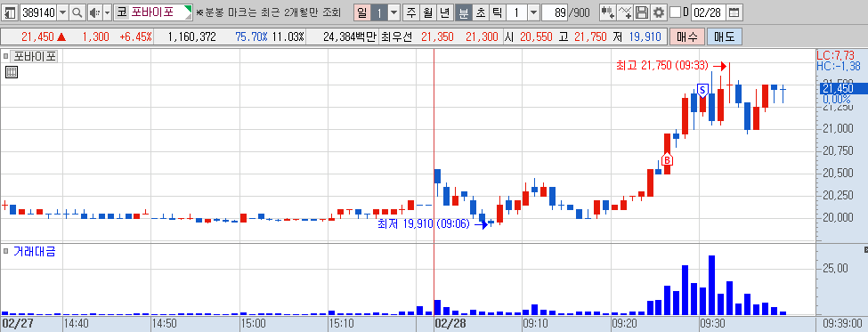Click the data grid table icon under 포바이포

[12, 72]
